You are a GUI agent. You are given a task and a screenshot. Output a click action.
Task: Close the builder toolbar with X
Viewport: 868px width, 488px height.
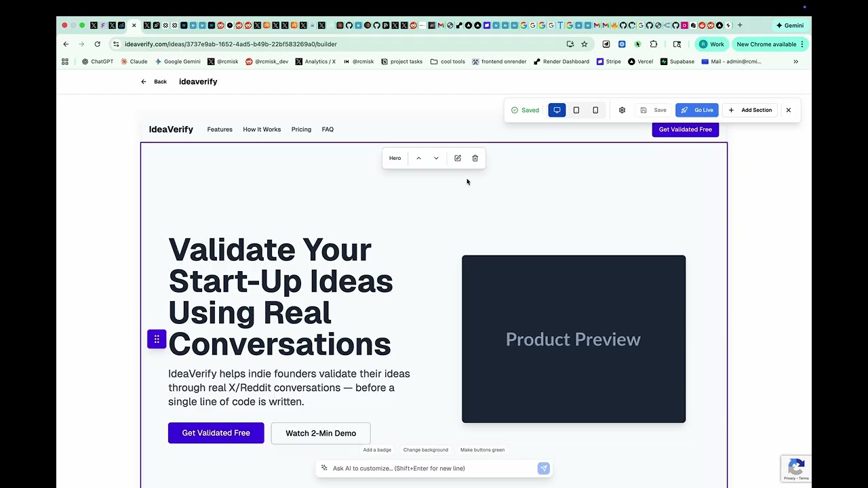tap(788, 110)
